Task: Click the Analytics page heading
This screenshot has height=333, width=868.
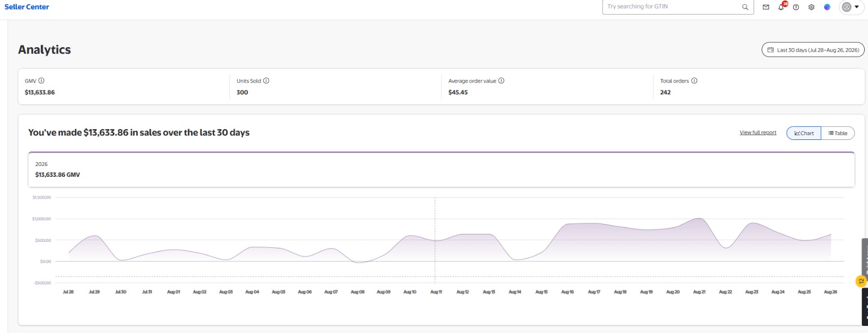Action: [44, 49]
